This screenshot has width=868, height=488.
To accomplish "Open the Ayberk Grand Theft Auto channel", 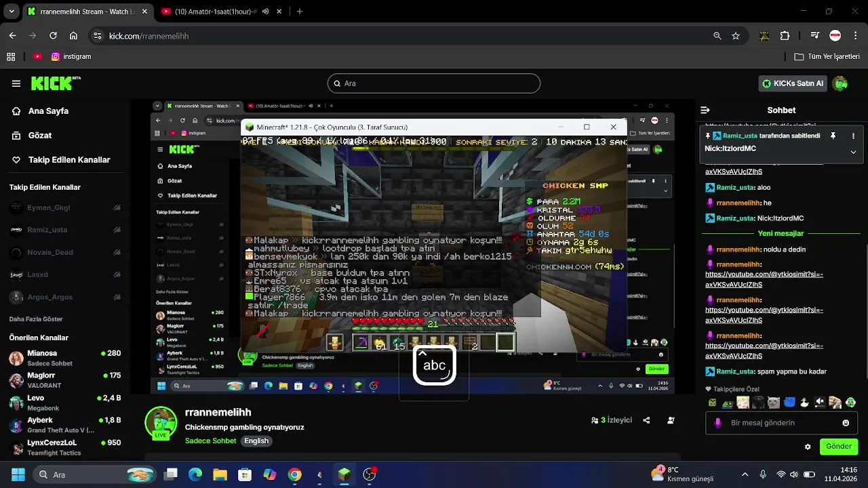I will [65, 425].
